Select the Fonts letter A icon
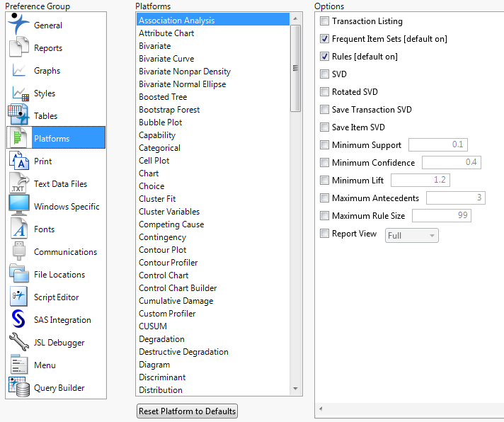 click(x=18, y=228)
